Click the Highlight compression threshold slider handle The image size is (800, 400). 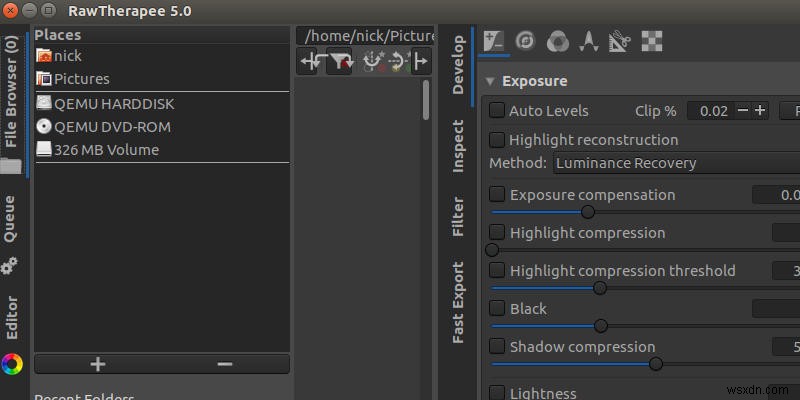pos(600,288)
